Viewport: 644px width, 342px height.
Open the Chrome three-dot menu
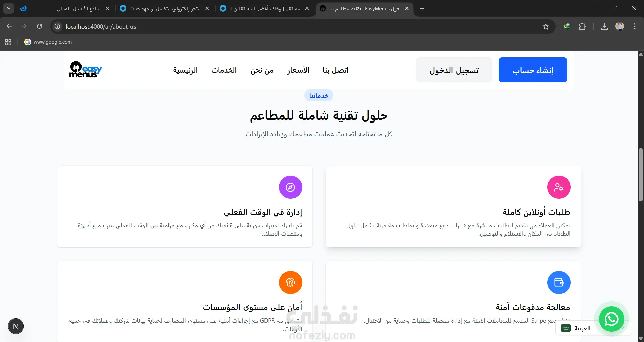pyautogui.click(x=635, y=26)
